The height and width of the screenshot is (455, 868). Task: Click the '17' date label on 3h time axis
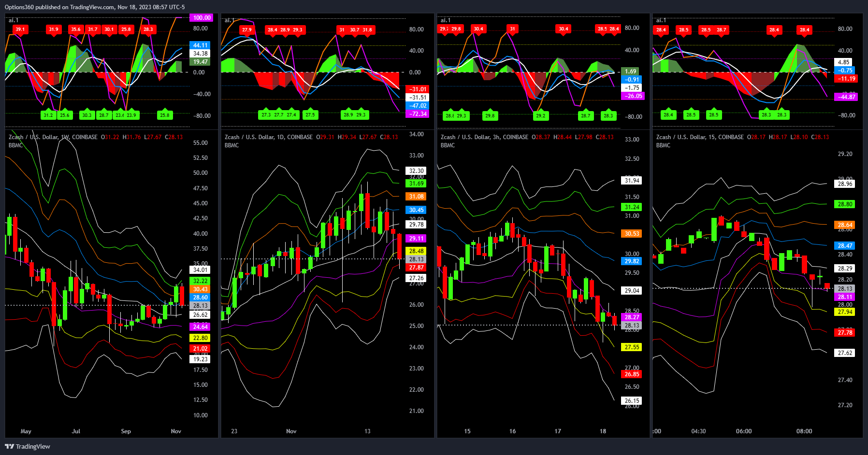click(x=558, y=431)
